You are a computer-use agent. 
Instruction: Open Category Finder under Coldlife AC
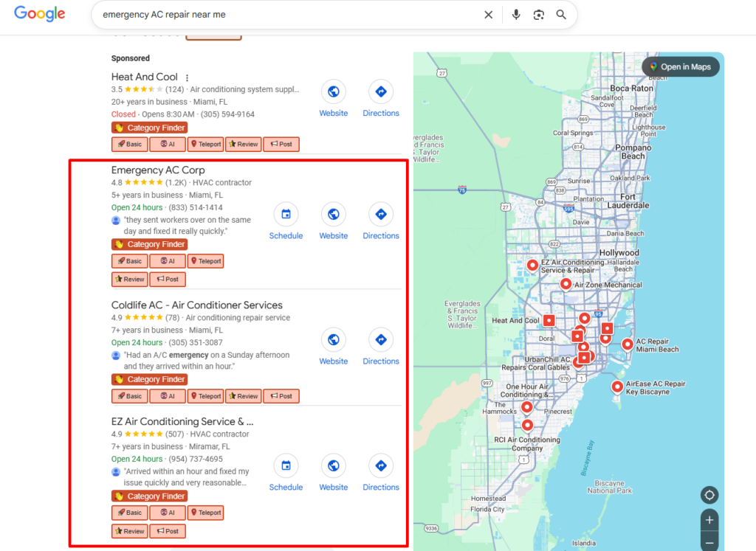tap(149, 378)
